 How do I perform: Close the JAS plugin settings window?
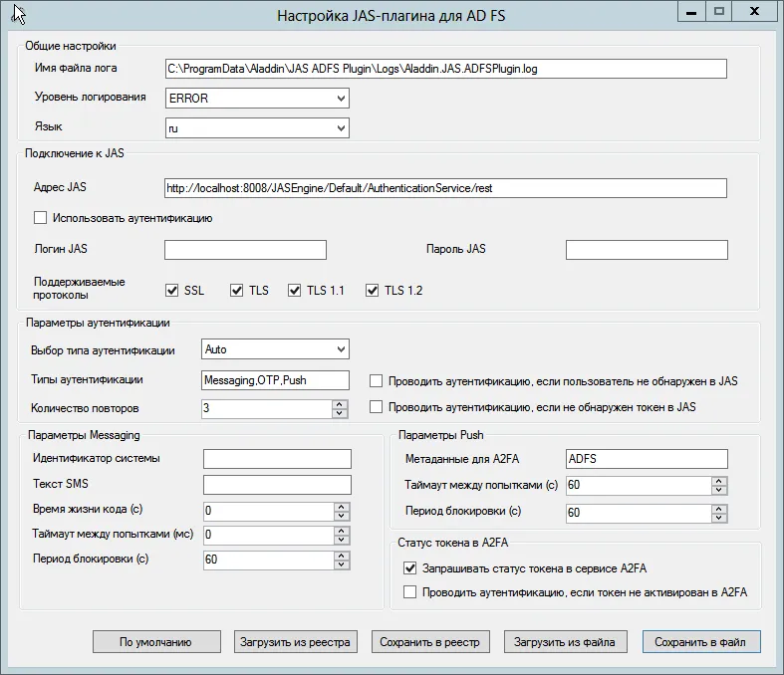754,12
